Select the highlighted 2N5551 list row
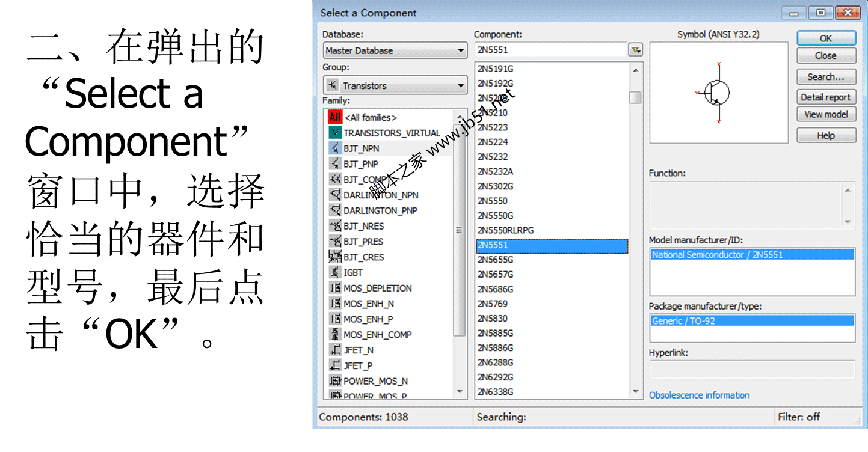 552,245
